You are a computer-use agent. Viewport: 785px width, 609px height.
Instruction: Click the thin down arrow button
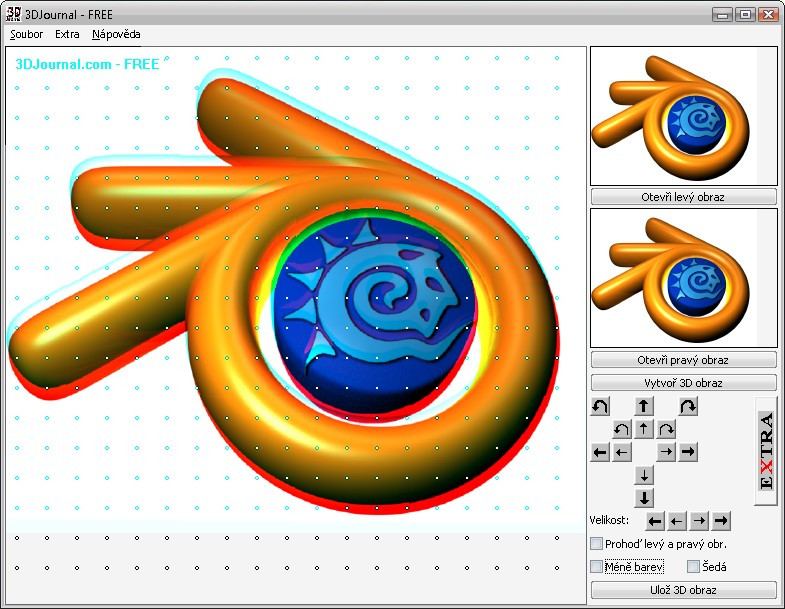(x=644, y=475)
